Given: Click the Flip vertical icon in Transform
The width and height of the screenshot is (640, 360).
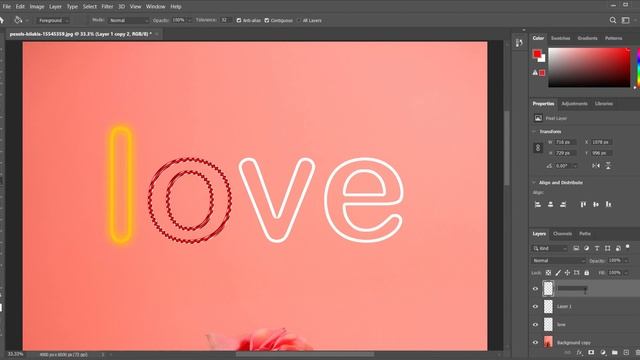Looking at the screenshot, I should coord(608,166).
